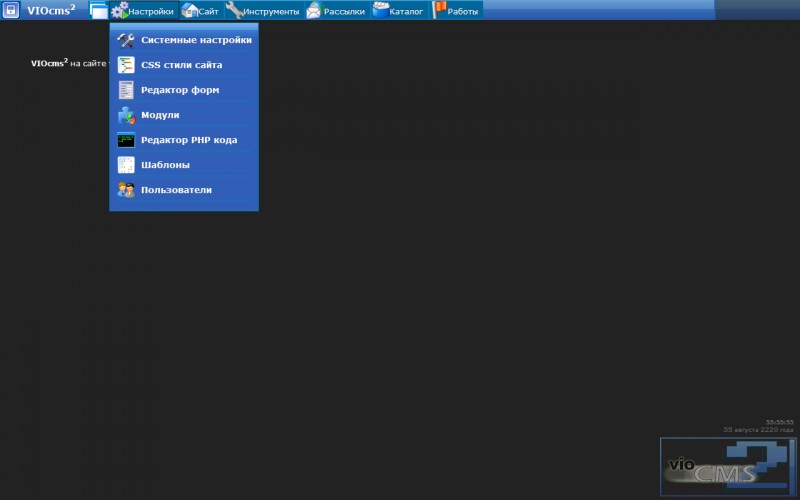Click the tools icon for Системные настройки
Screen dimensions: 800x500
pos(126,40)
